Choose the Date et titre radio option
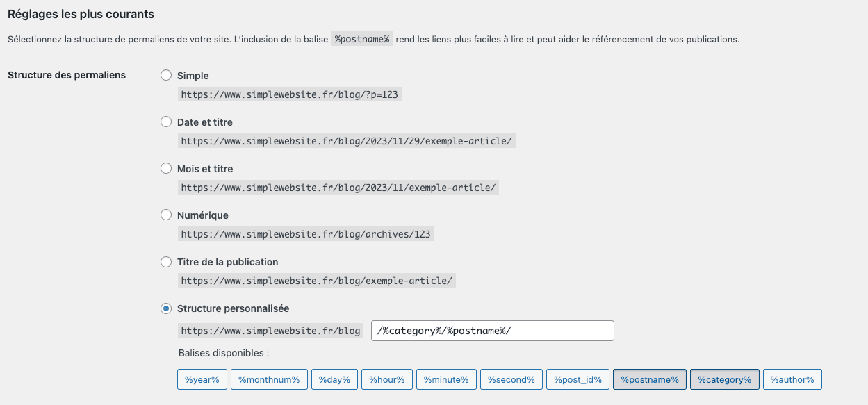Screen dimensions: 868x405 pyautogui.click(x=166, y=122)
